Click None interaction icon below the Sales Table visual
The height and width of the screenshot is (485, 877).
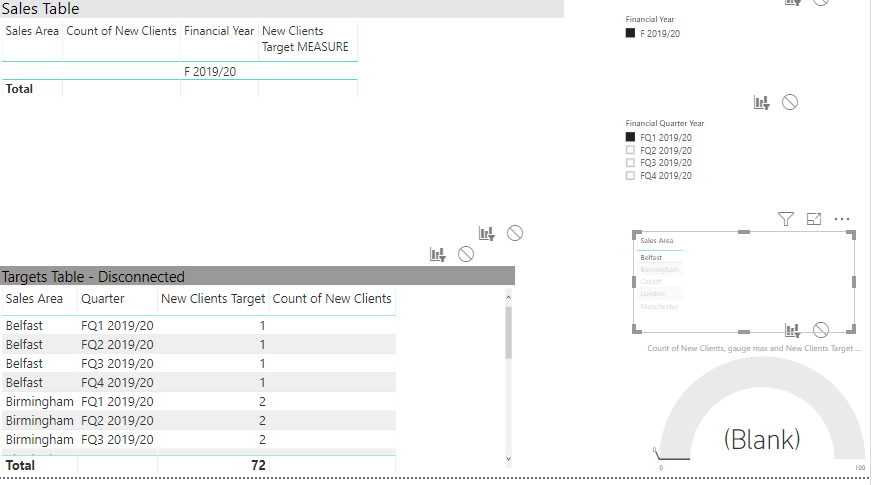[x=515, y=233]
